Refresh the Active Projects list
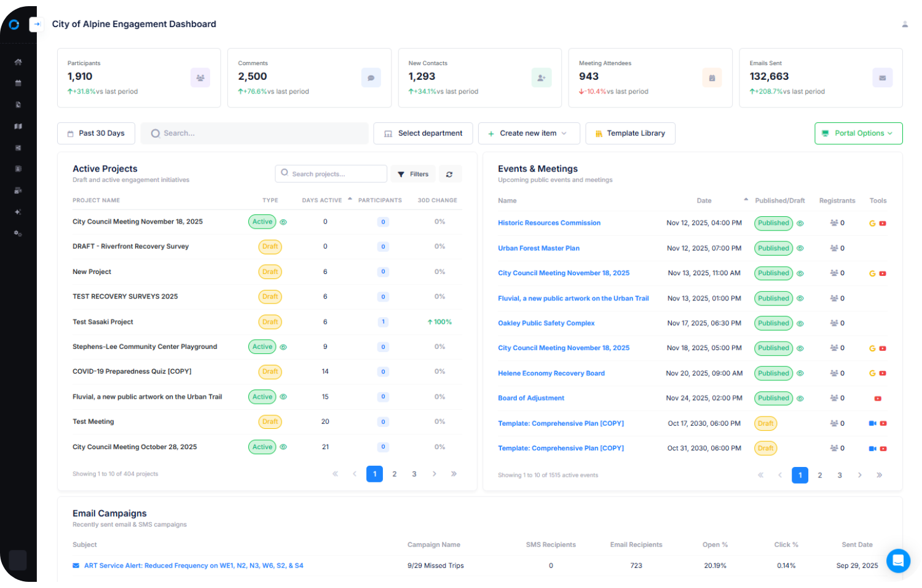The height and width of the screenshot is (588, 922). pos(450,174)
